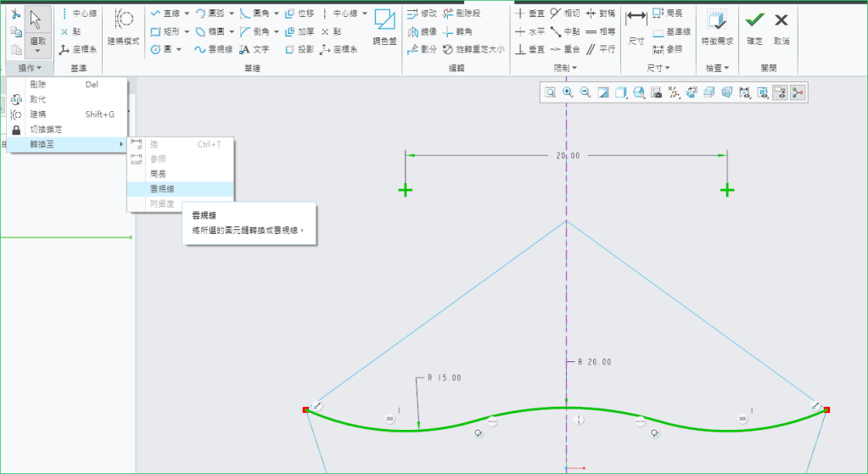Select 周長 in the convert submenu
Screen dimensions: 868x474
click(x=158, y=174)
